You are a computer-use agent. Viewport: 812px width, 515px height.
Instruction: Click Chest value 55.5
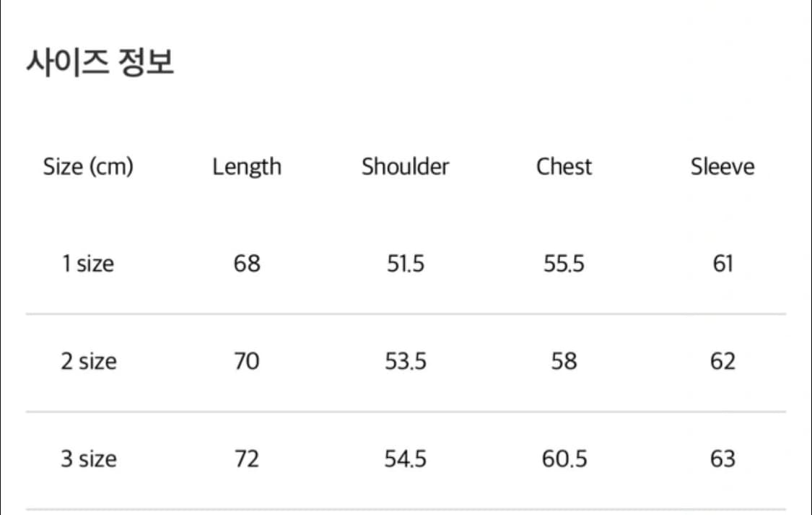click(x=564, y=264)
